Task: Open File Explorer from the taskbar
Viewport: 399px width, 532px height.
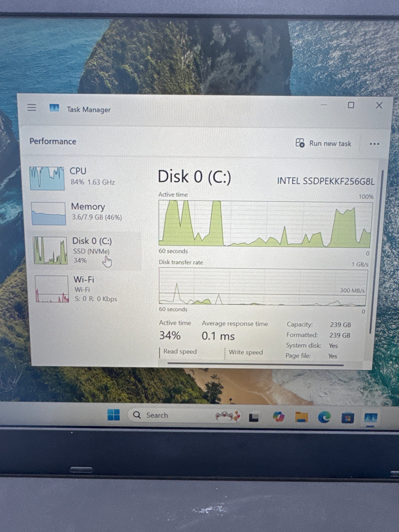Action: pos(301,417)
